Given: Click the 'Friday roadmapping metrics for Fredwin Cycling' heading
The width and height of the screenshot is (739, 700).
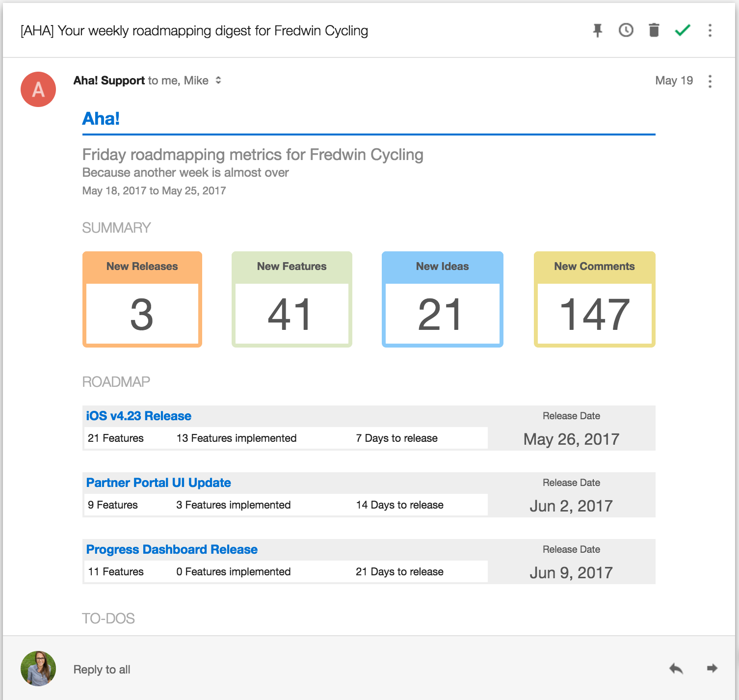Looking at the screenshot, I should pos(253,155).
